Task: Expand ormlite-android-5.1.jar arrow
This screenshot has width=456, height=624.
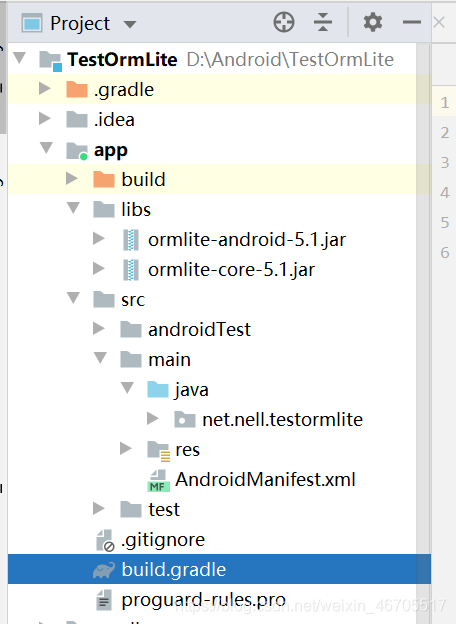Action: pyautogui.click(x=99, y=238)
